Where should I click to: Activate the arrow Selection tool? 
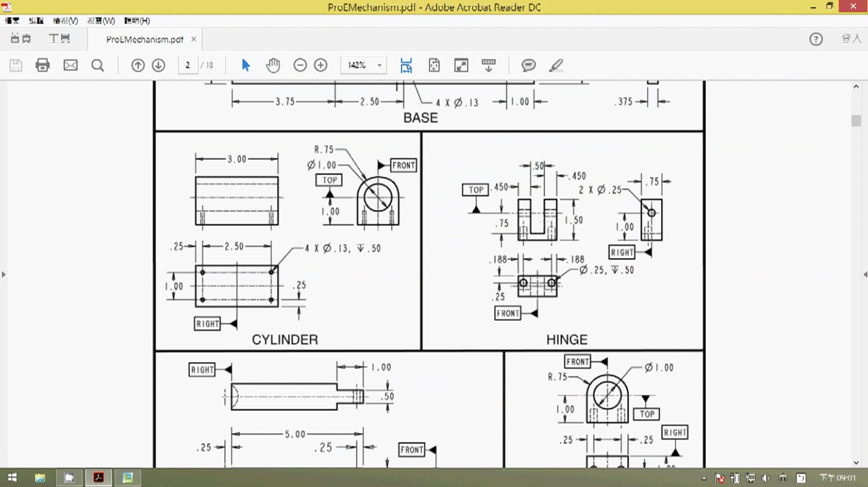[246, 65]
